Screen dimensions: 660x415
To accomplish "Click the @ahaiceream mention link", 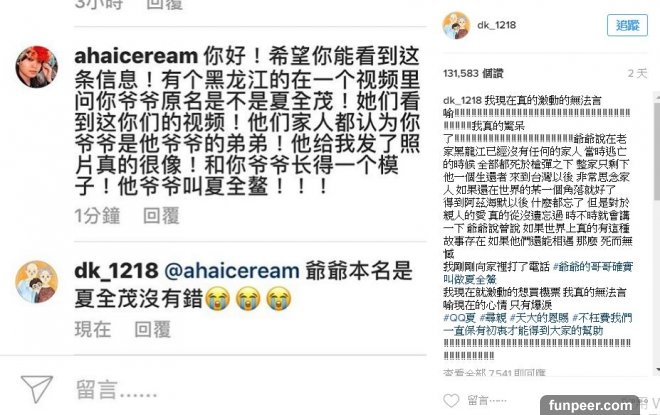I will click(x=232, y=271).
